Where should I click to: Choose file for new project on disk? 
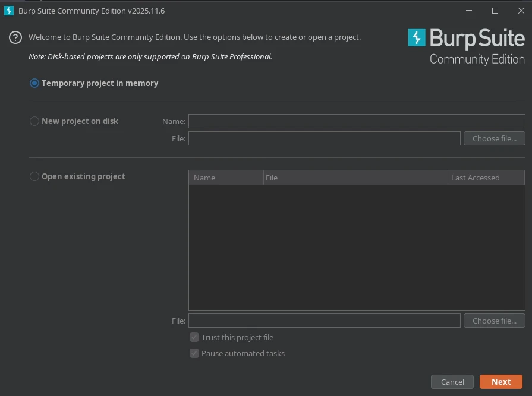[495, 138]
